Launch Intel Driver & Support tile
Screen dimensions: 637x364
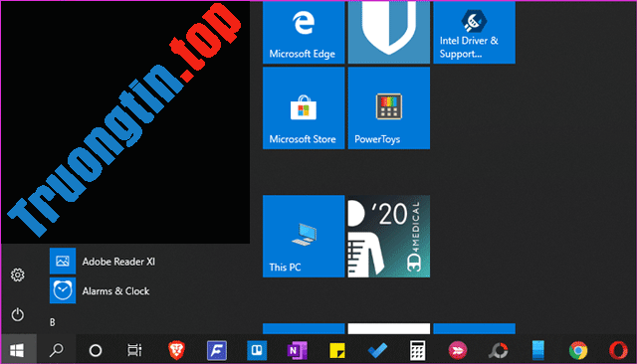coord(474,32)
